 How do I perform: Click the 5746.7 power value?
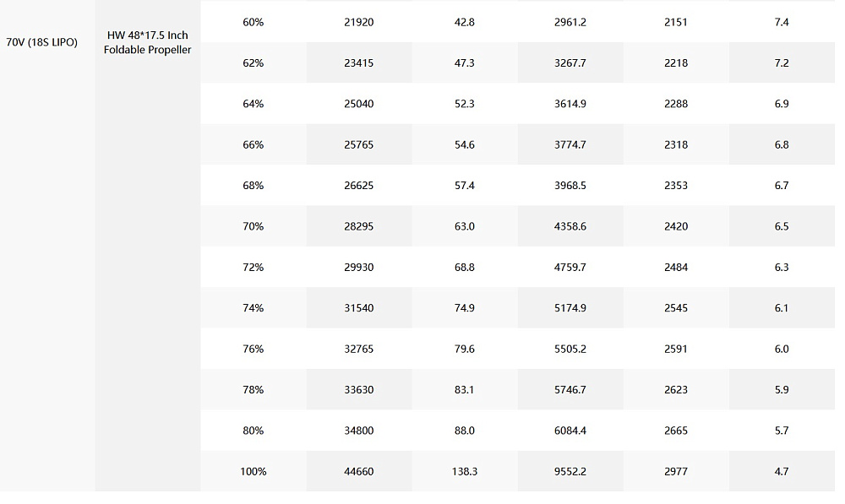coord(570,390)
